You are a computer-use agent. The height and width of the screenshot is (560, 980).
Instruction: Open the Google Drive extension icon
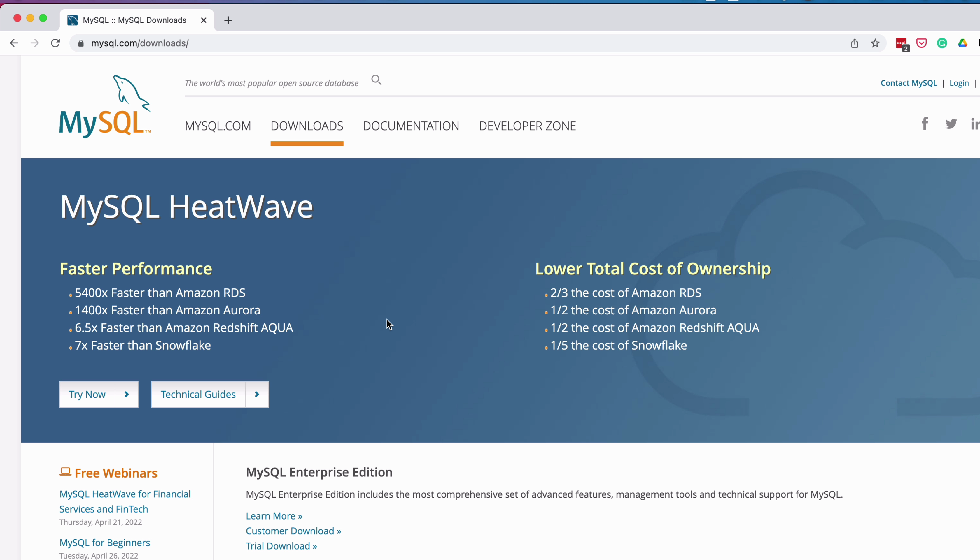(962, 43)
